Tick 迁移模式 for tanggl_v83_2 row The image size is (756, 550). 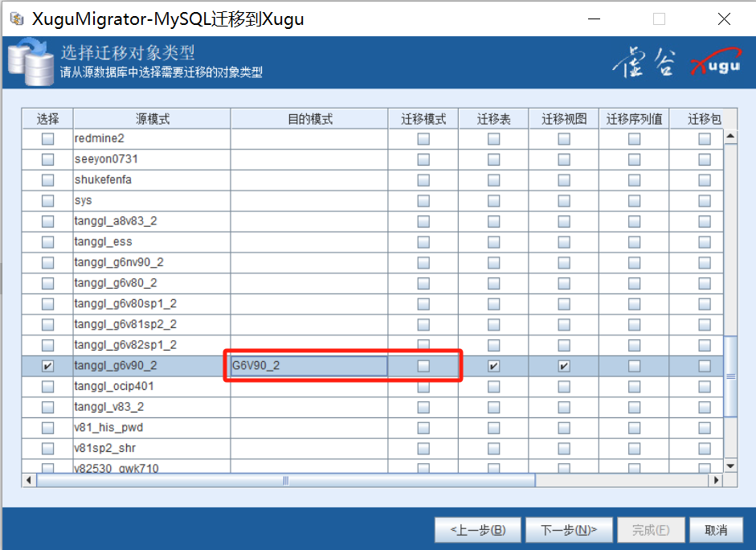pyautogui.click(x=423, y=408)
